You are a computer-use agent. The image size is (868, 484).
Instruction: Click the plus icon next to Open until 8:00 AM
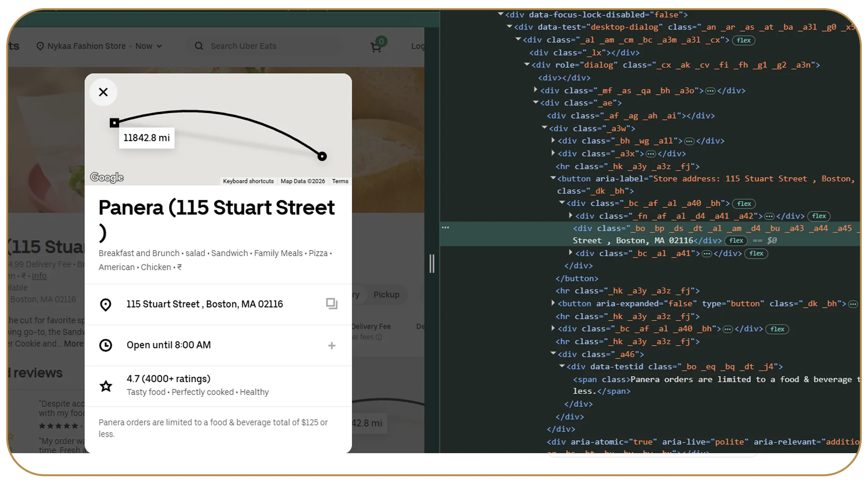[x=332, y=345]
